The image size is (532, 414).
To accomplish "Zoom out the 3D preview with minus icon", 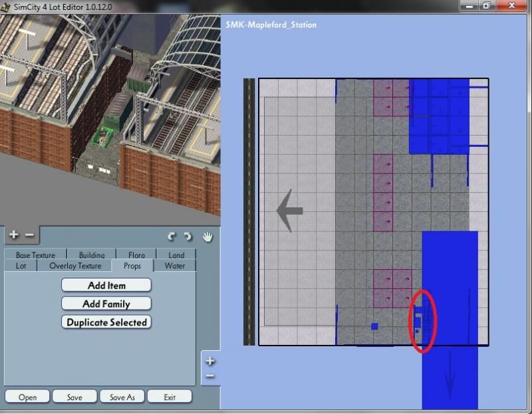I will pos(29,235).
